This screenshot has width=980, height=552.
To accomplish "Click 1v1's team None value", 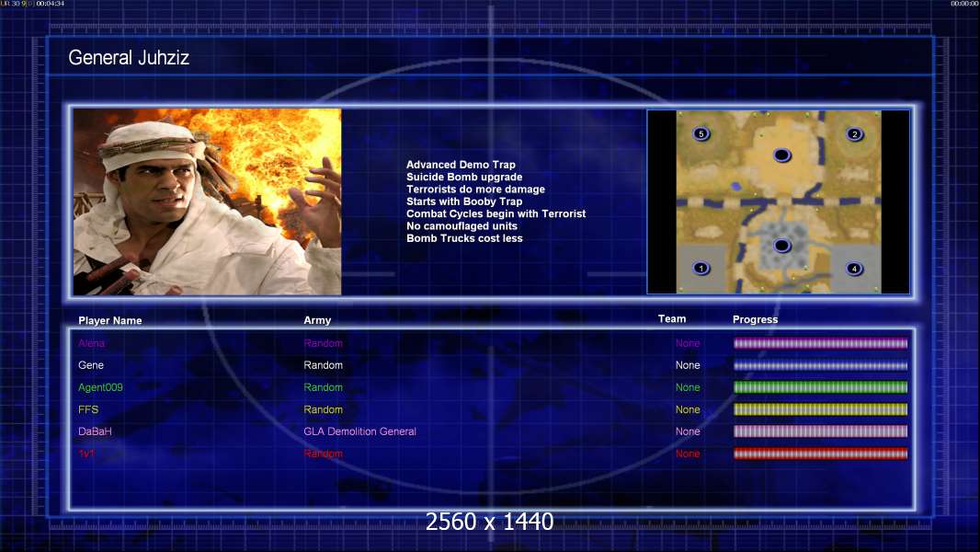I will [x=688, y=454].
